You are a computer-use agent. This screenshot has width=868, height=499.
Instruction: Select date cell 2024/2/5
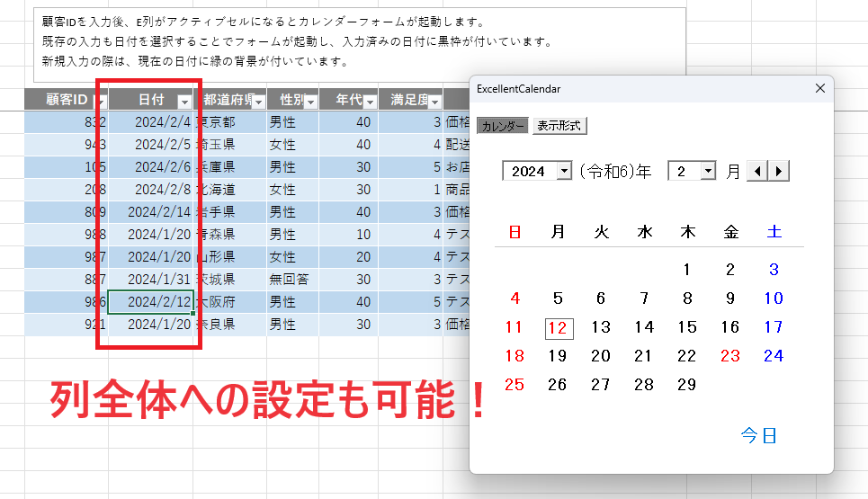click(x=151, y=145)
